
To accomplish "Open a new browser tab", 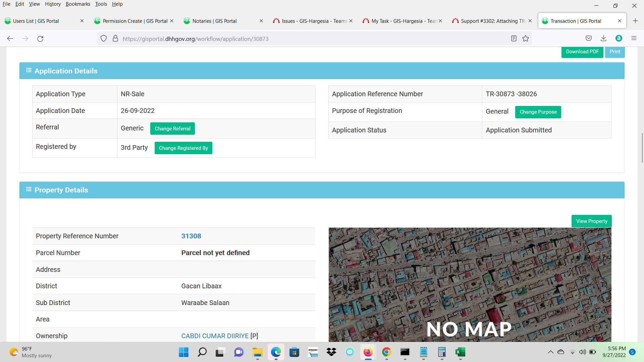I will click(635, 21).
